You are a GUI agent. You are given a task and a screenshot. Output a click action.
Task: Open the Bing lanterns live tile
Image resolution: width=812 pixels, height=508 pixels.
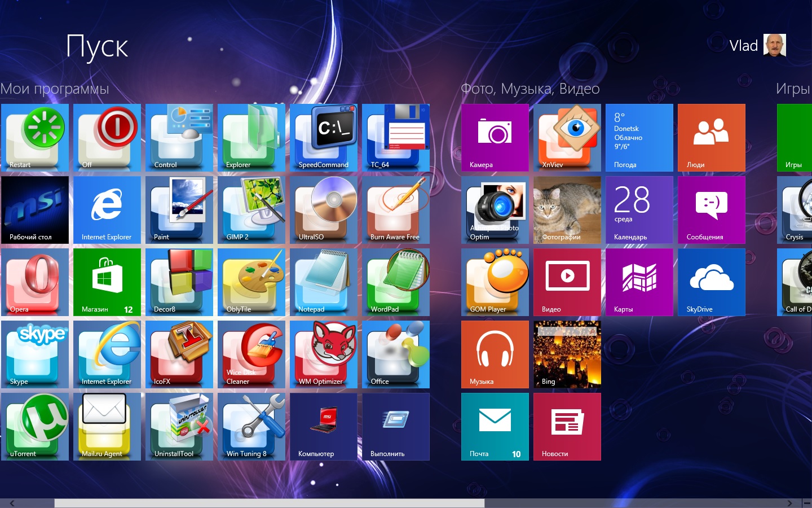(x=567, y=354)
